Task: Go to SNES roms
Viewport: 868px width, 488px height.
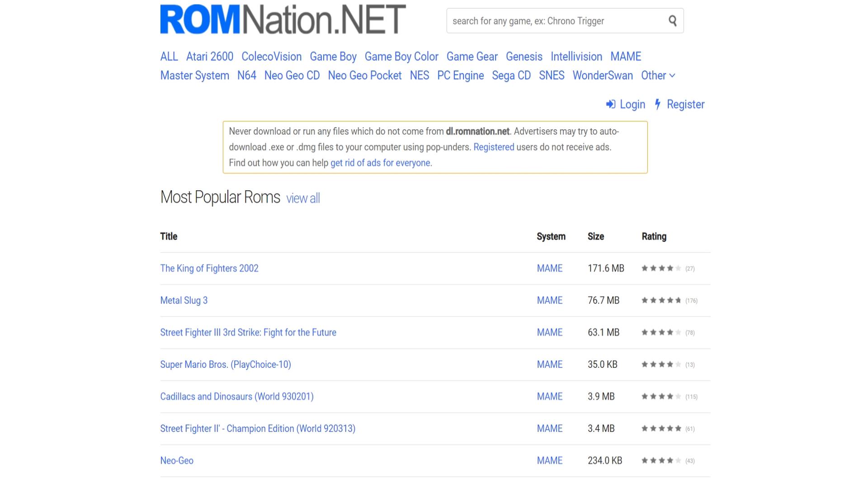Action: pos(552,75)
